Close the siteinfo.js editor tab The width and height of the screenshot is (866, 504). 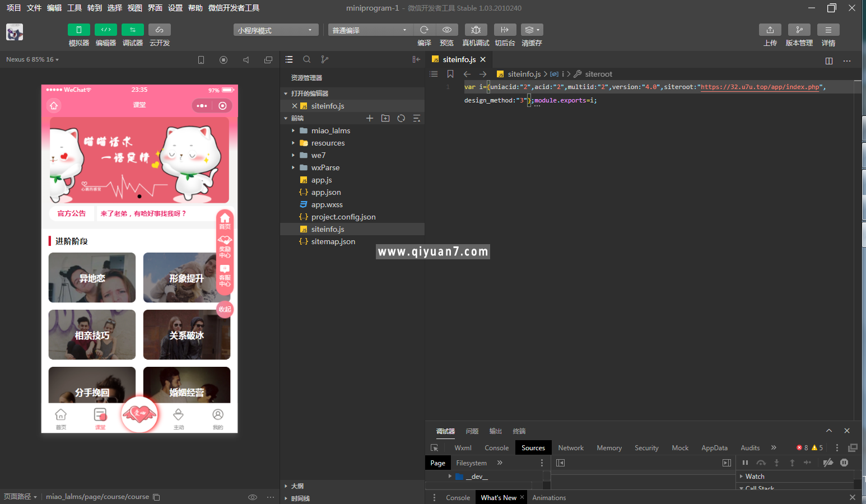[x=483, y=59]
